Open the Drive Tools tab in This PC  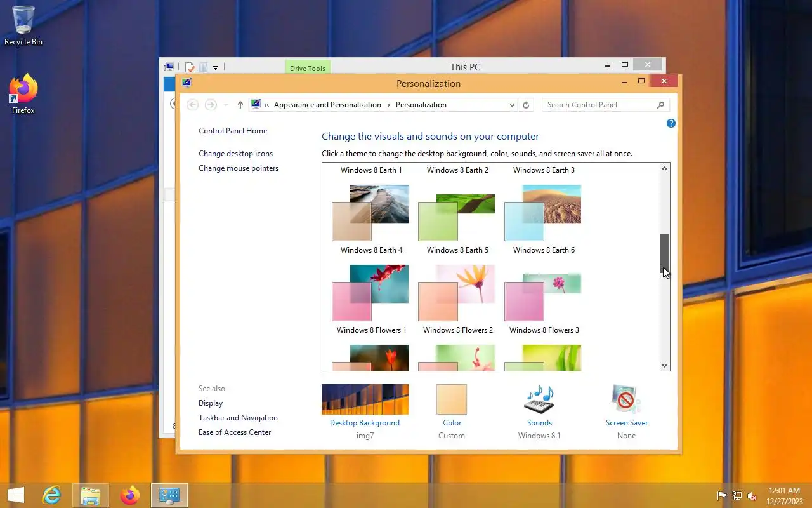click(308, 67)
